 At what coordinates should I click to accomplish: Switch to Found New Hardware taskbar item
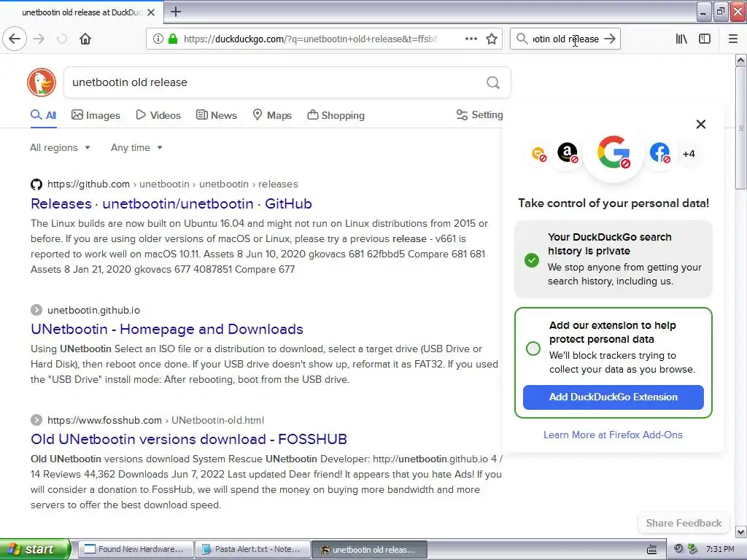135,549
